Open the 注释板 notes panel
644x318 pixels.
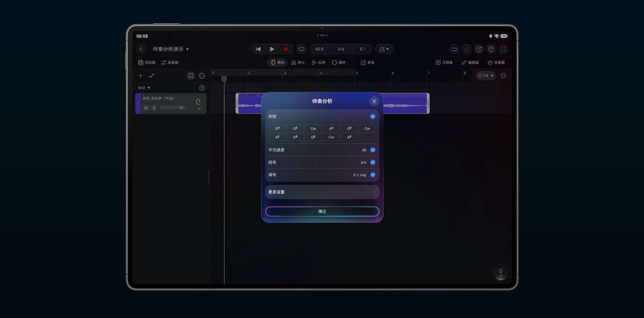pos(444,63)
